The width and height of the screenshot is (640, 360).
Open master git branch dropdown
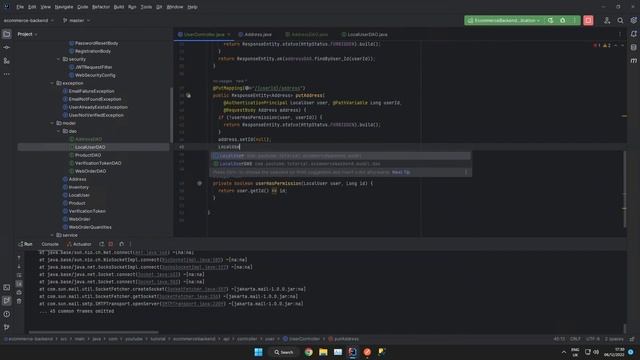pos(76,20)
